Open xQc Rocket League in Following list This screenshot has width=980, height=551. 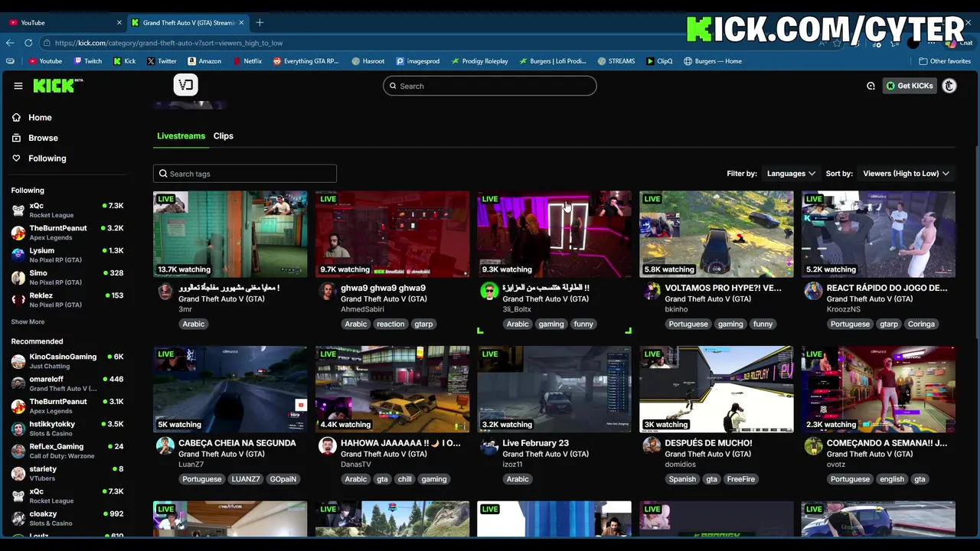67,210
